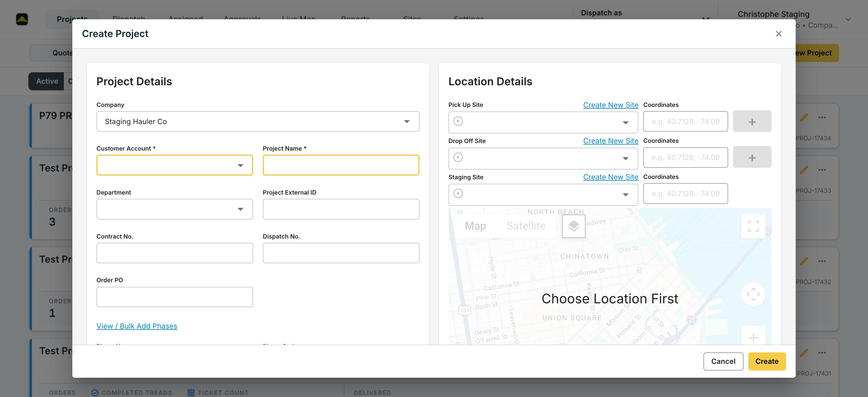Viewport: 868px width, 397px height.
Task: Open the Projects nav tab
Action: (72, 19)
